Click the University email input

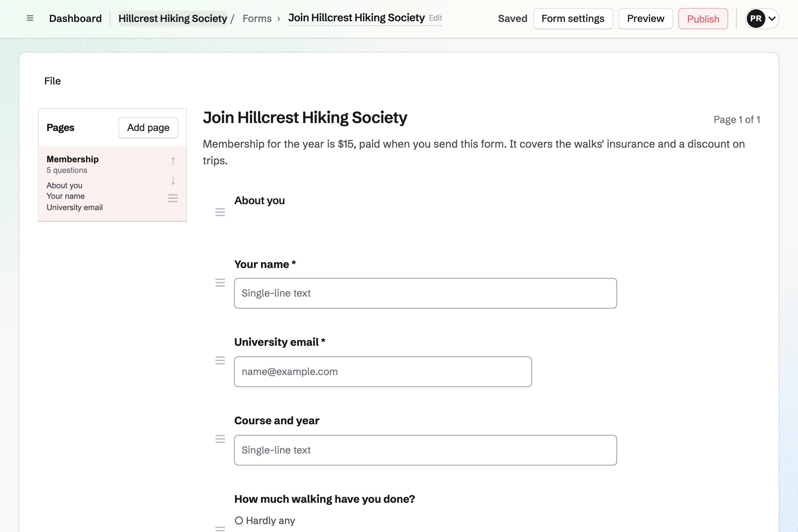point(383,371)
